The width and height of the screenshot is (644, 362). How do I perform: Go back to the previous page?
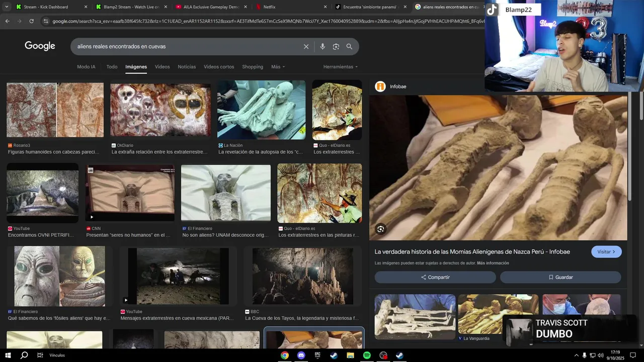click(x=7, y=21)
